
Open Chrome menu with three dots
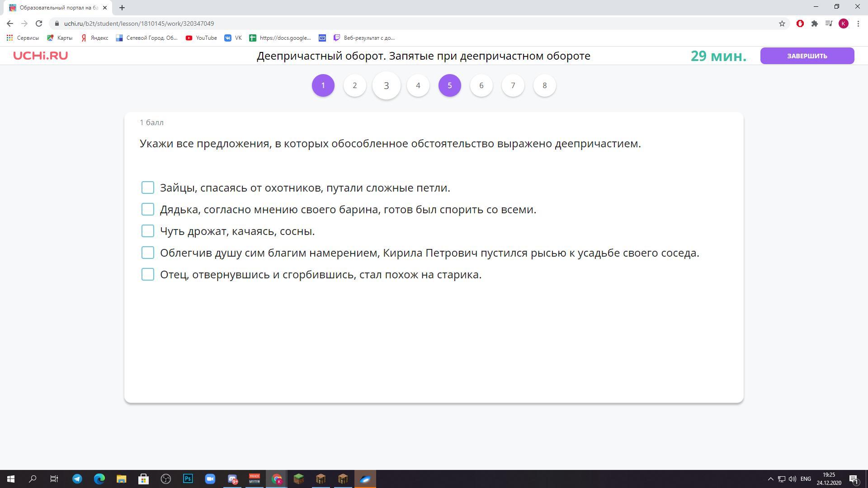coord(858,23)
